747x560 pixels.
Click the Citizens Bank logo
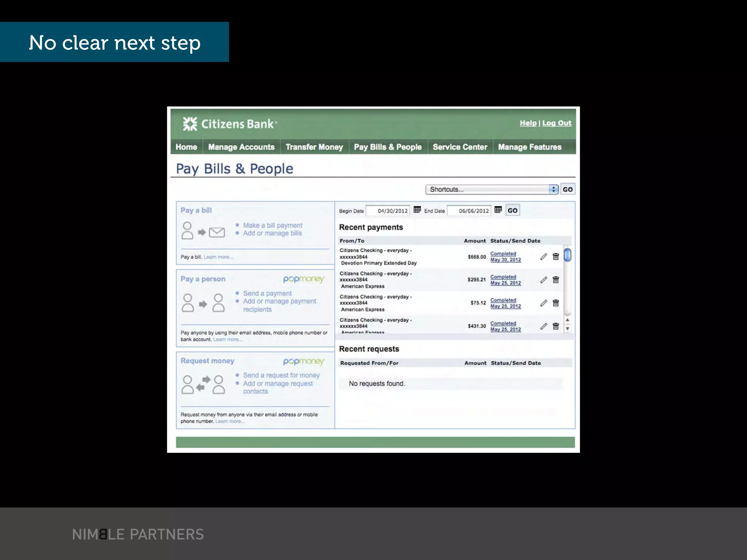click(x=230, y=124)
